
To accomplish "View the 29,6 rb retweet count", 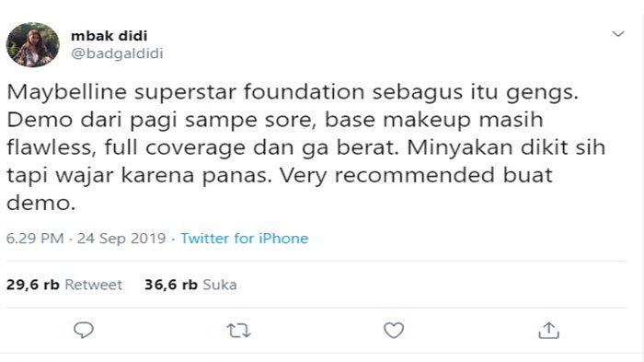I will coord(33,285).
